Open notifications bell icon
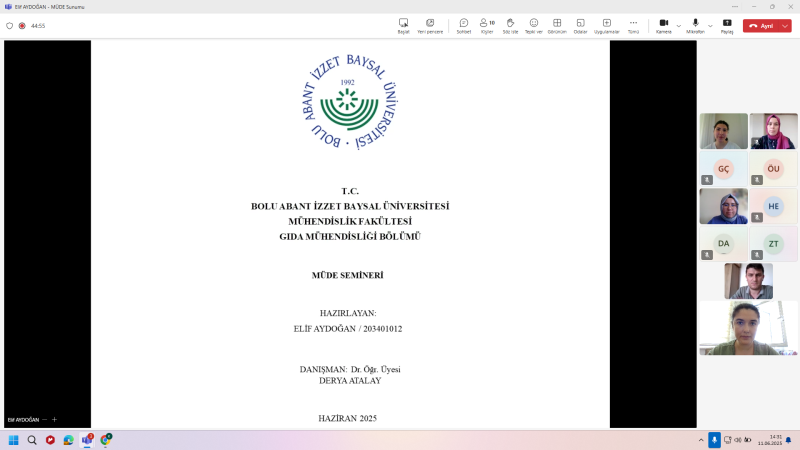Viewport: 800px width, 450px height. pos(789,440)
